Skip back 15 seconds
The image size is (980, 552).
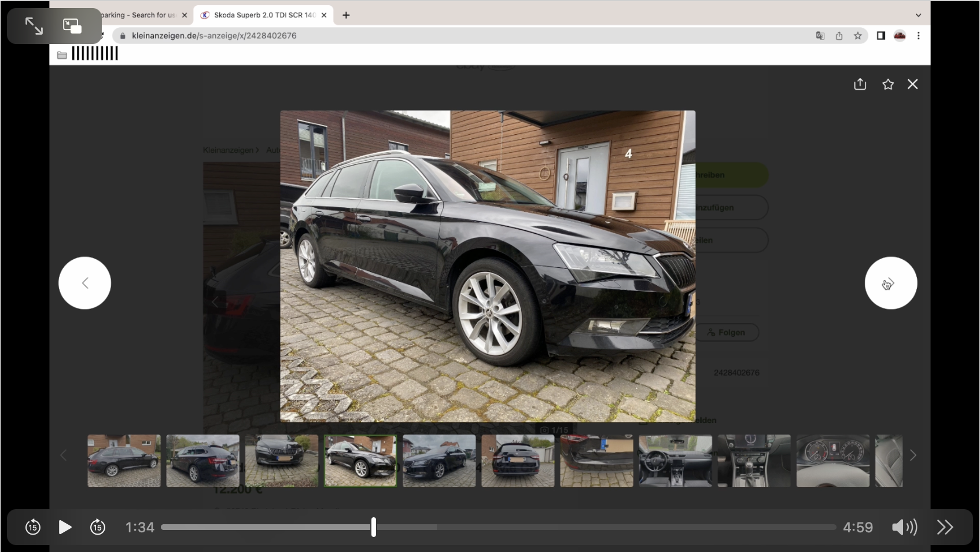(x=33, y=527)
